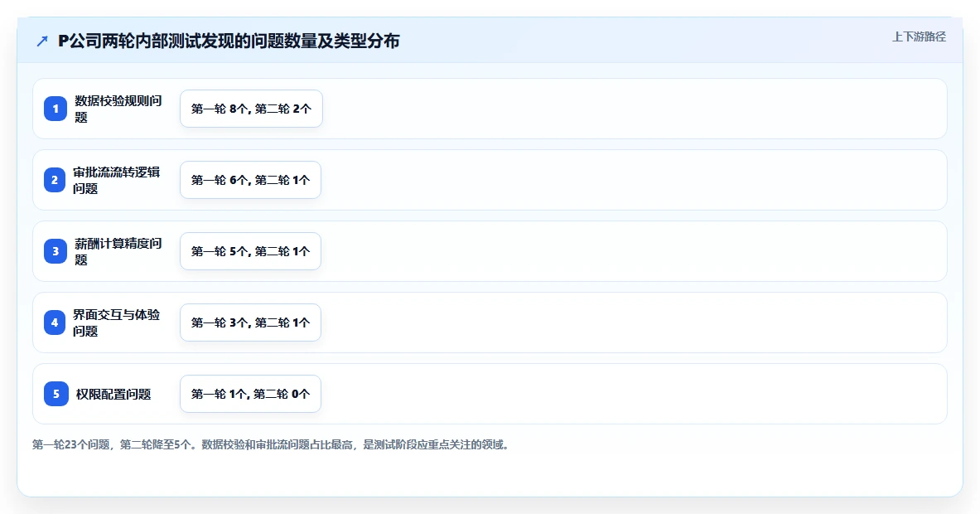Open the 第一轮 8个, 第二轮 2个 box
980x514 pixels.
point(251,109)
